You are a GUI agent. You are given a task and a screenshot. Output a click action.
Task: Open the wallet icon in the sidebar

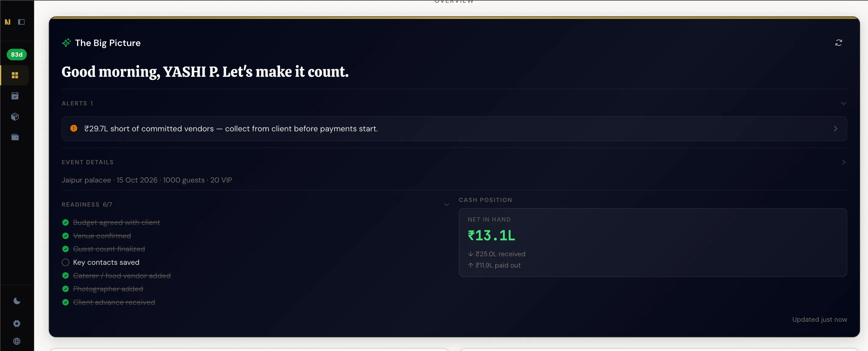coord(15,137)
